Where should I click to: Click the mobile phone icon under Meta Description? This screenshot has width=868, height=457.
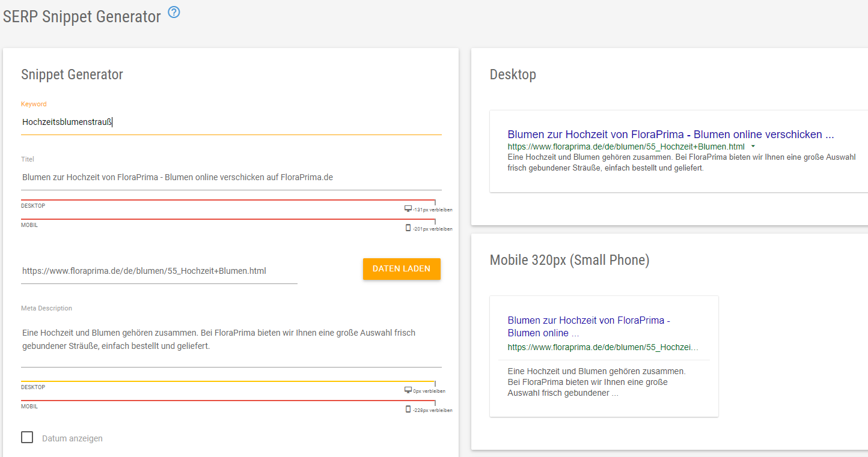point(409,410)
